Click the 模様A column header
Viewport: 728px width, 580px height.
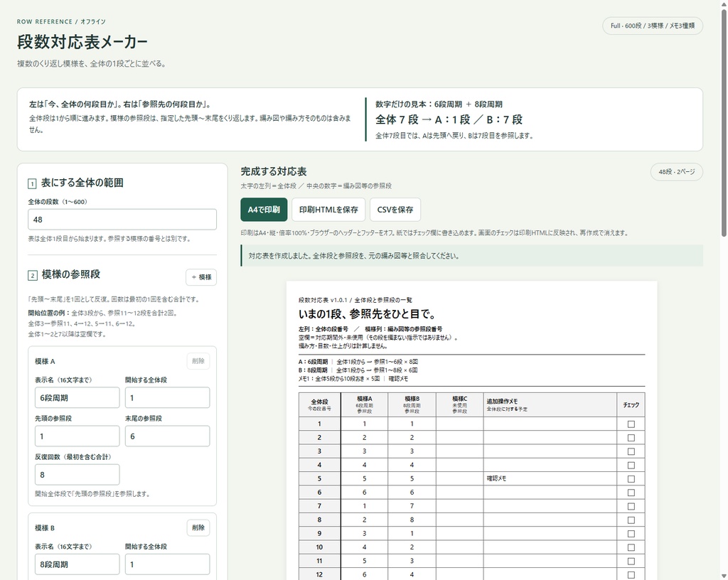(365, 404)
